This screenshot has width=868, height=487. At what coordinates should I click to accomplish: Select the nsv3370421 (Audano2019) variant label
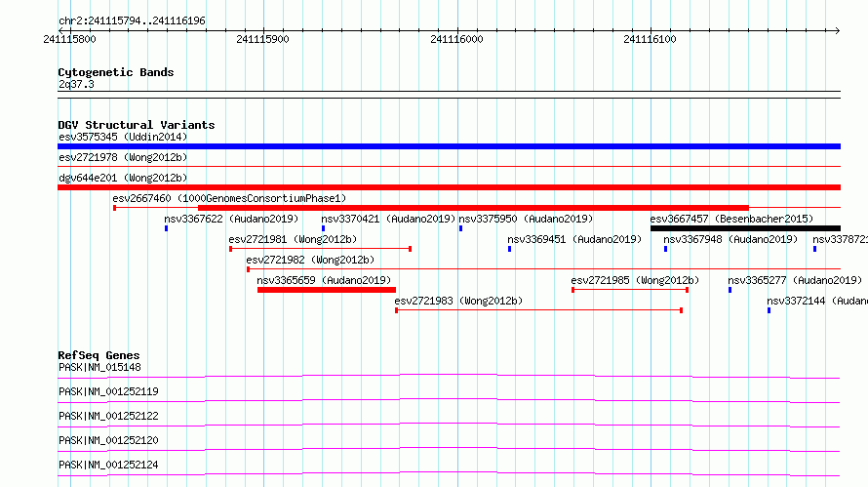coord(388,219)
